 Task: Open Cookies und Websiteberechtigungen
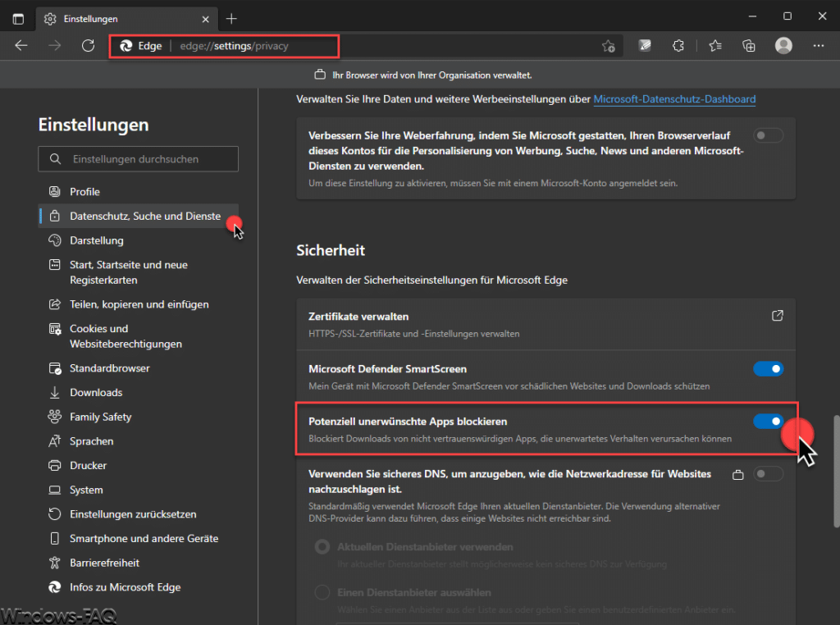138,336
